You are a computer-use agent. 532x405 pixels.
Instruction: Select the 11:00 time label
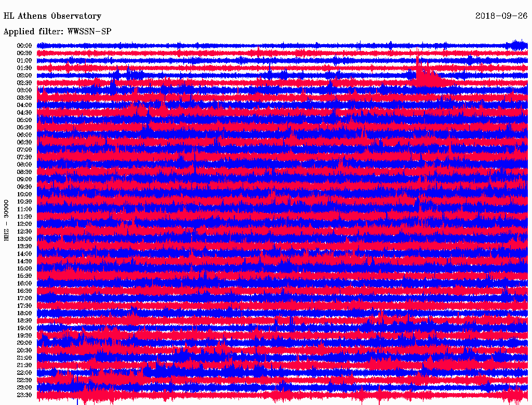24,209
